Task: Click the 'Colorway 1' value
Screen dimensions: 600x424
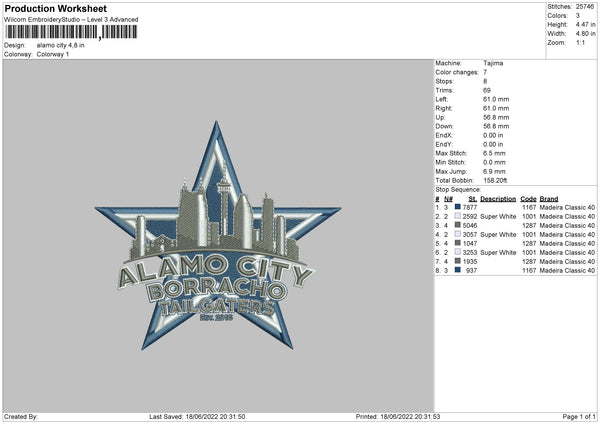Action: [x=53, y=54]
